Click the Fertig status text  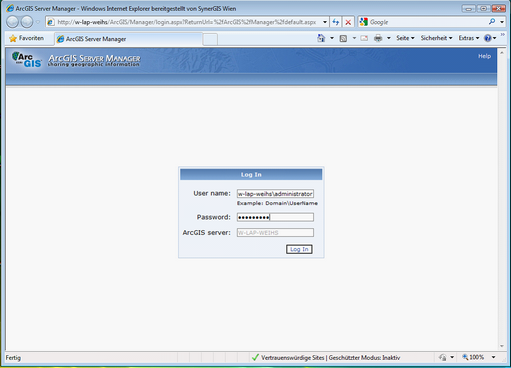pos(13,358)
